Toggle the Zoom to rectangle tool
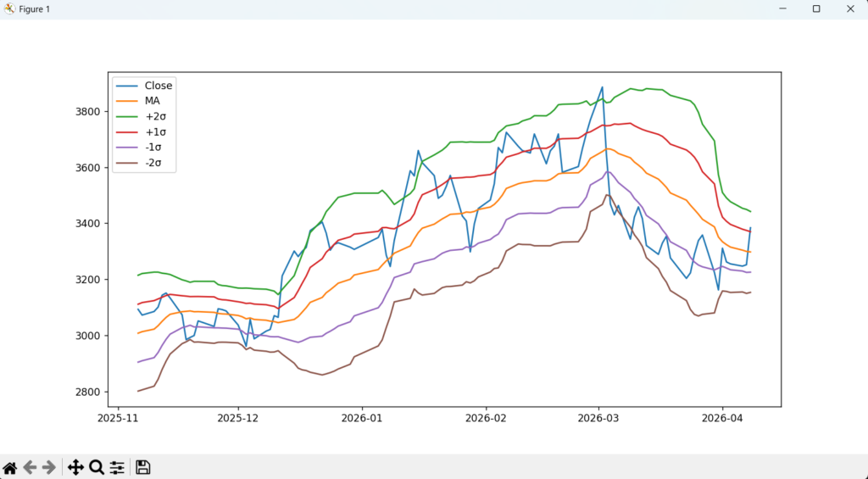Image resolution: width=868 pixels, height=479 pixels. click(97, 467)
